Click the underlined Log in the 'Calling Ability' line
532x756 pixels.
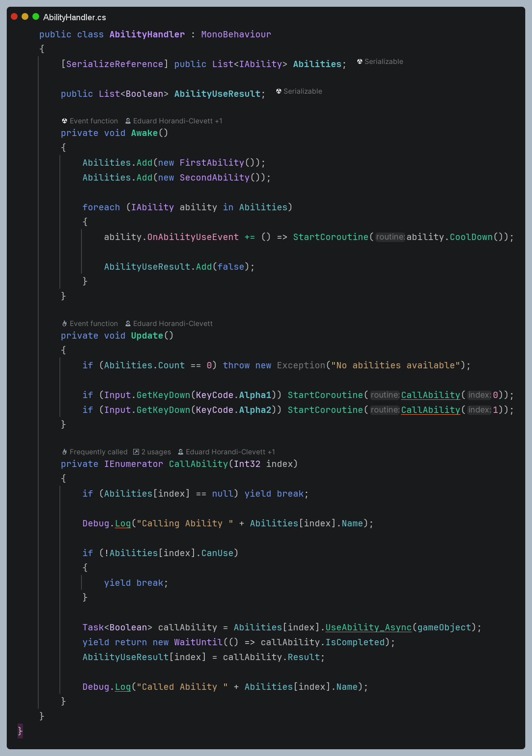click(122, 523)
